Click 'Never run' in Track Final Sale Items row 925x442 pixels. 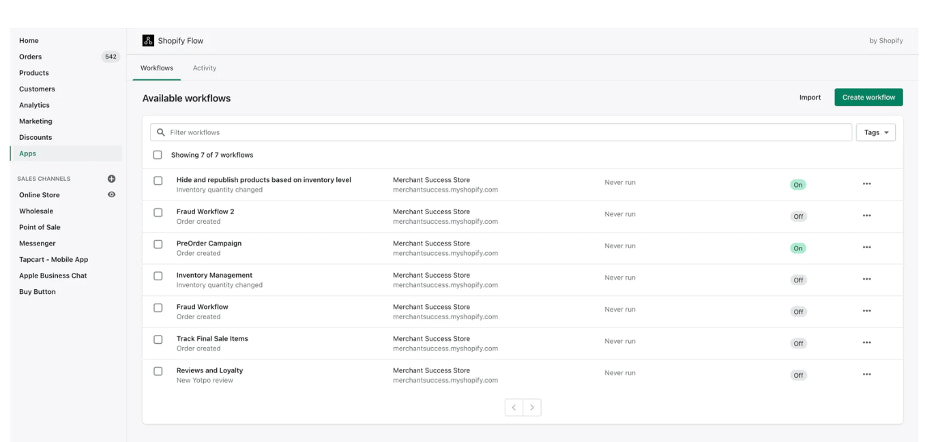(620, 341)
